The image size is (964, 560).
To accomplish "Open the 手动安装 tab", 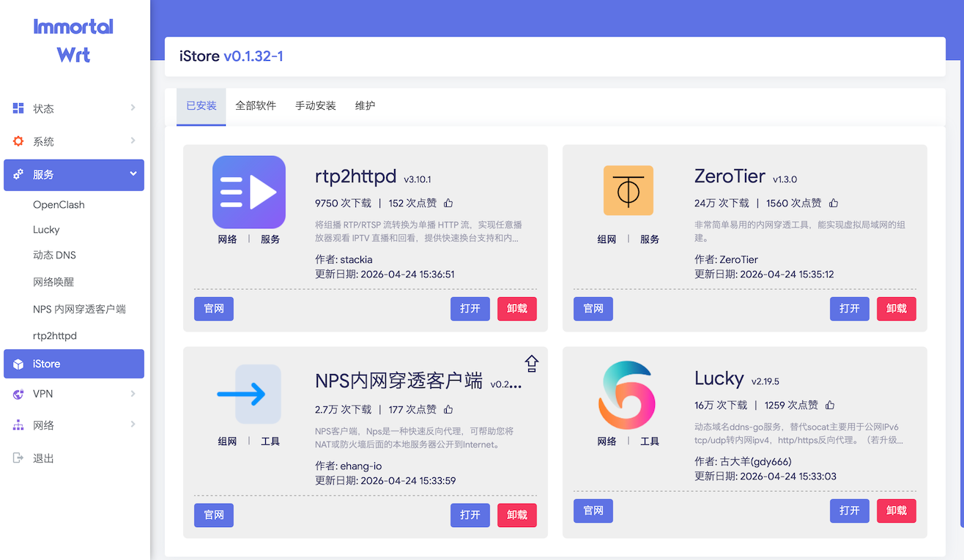I will pyautogui.click(x=316, y=106).
